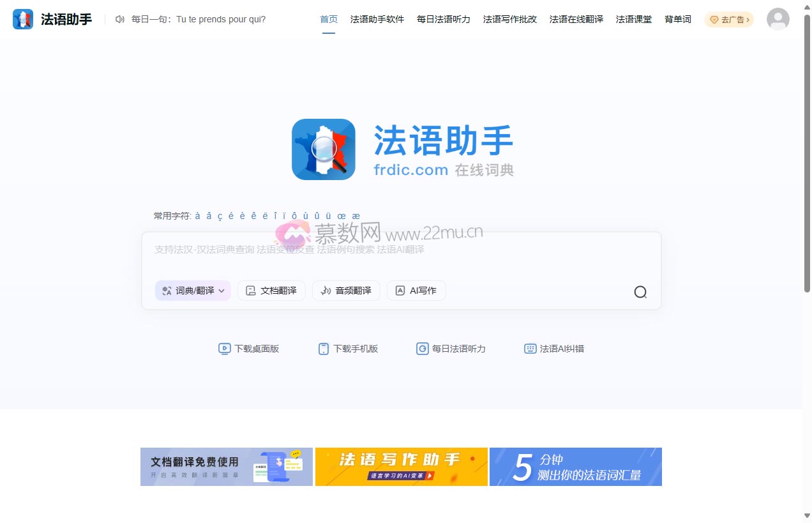Click the 每日法语听力 headphone shortcut icon

point(423,349)
